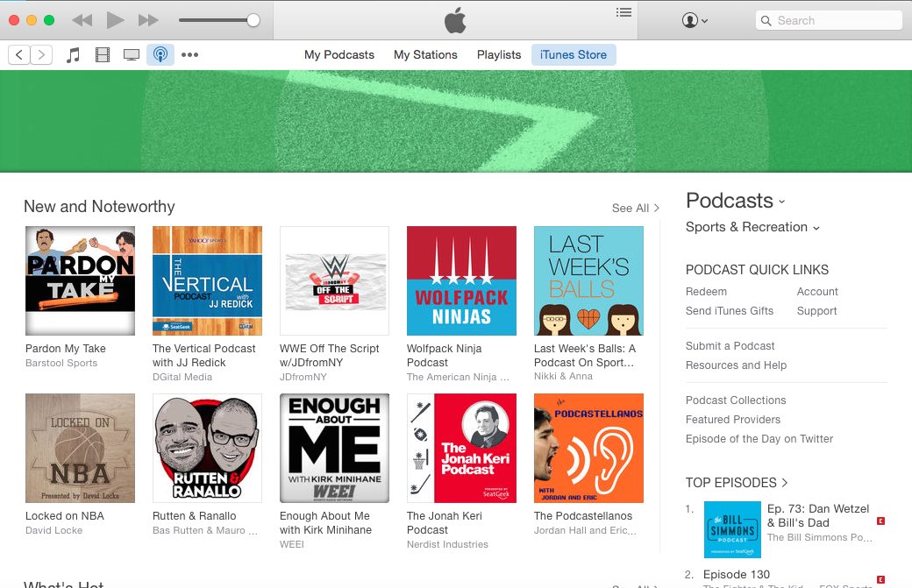Click the Search field
The height and width of the screenshot is (588, 912).
pos(829,20)
